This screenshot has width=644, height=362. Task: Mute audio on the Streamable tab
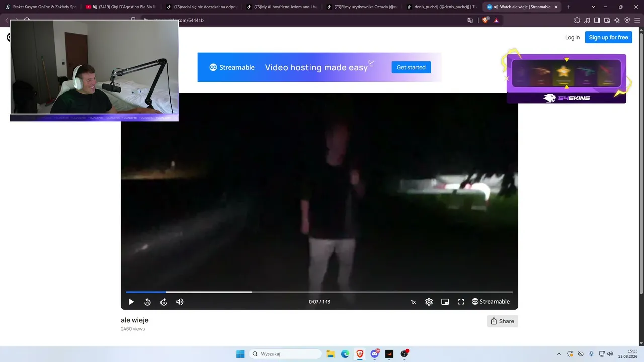click(496, 7)
